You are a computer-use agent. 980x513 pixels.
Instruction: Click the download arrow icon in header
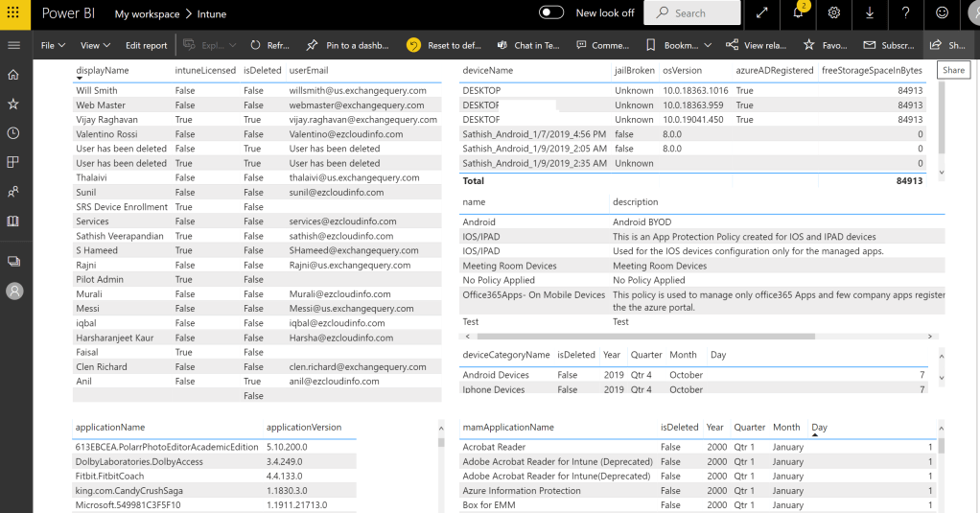pos(870,13)
